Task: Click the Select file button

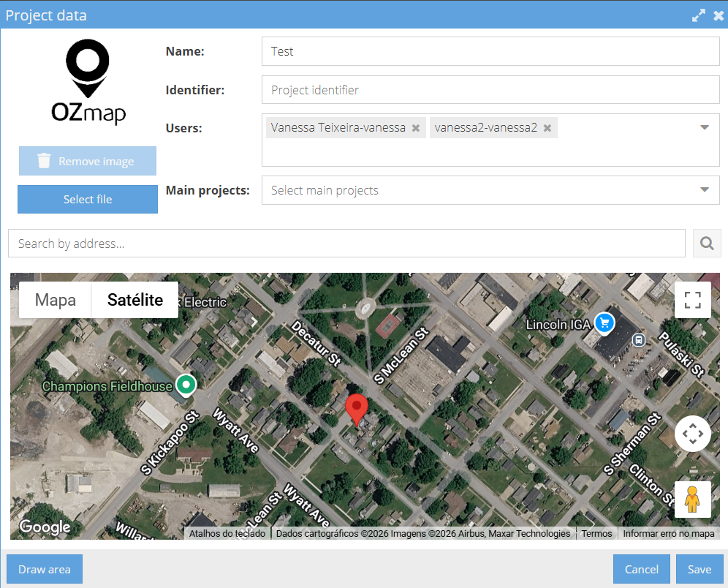Action: tap(87, 199)
